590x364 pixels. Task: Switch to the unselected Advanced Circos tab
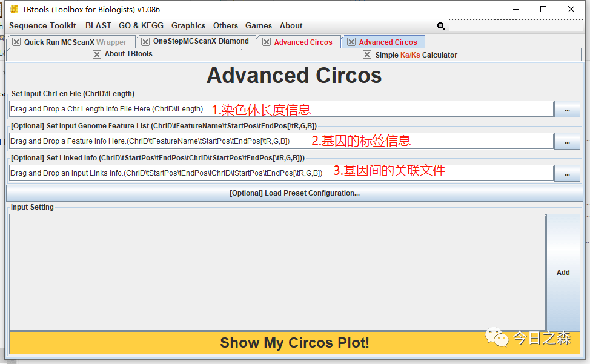[303, 42]
